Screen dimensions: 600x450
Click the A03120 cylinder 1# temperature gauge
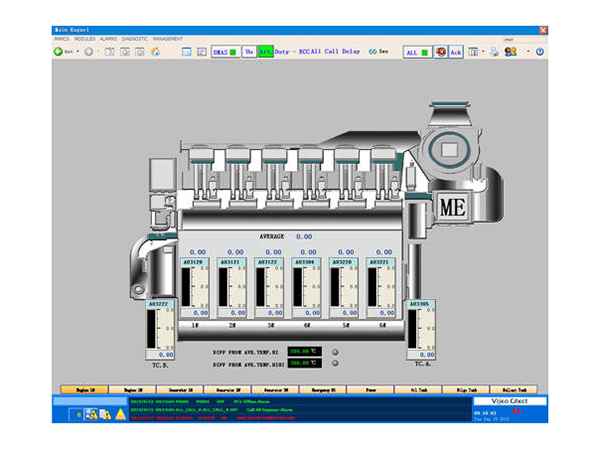(198, 285)
